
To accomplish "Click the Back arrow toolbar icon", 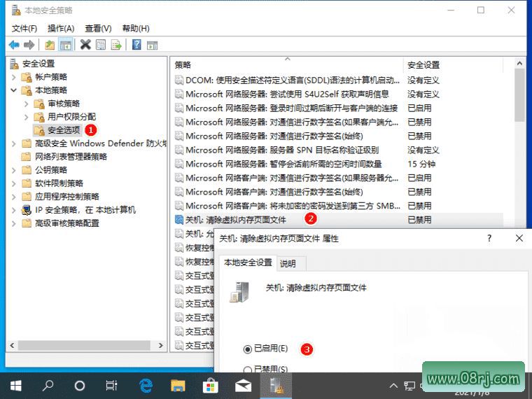I will (14, 44).
